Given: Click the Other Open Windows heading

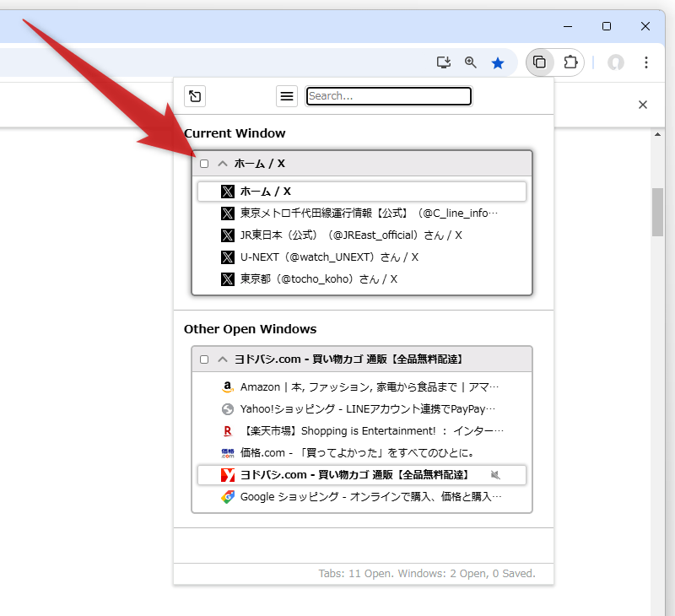Looking at the screenshot, I should click(250, 329).
